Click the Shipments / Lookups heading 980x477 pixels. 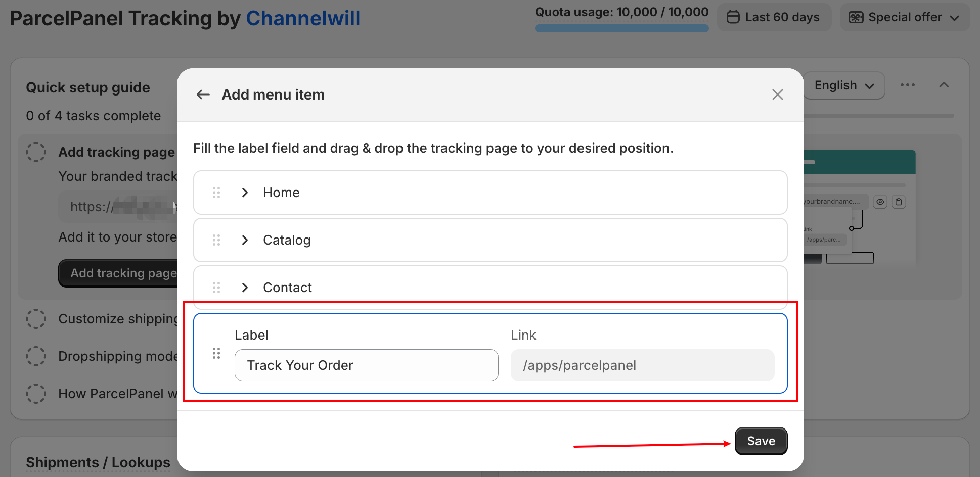point(98,462)
